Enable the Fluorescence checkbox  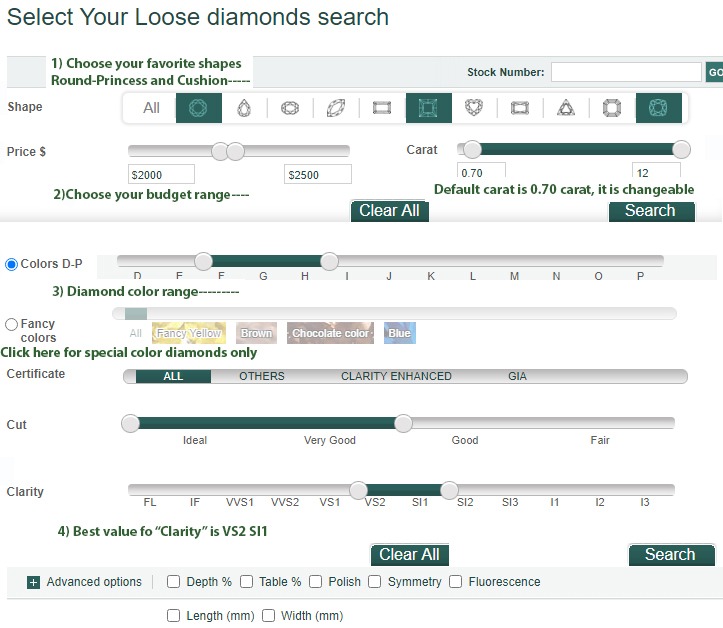click(x=456, y=581)
